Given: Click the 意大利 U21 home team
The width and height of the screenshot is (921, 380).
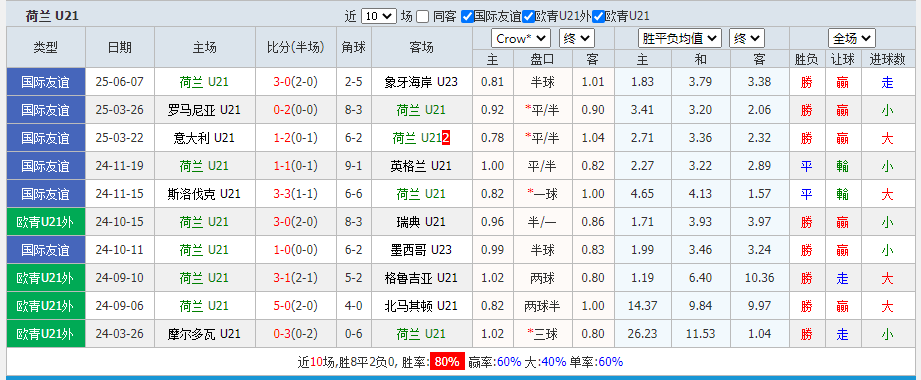Looking at the screenshot, I should [x=204, y=138].
